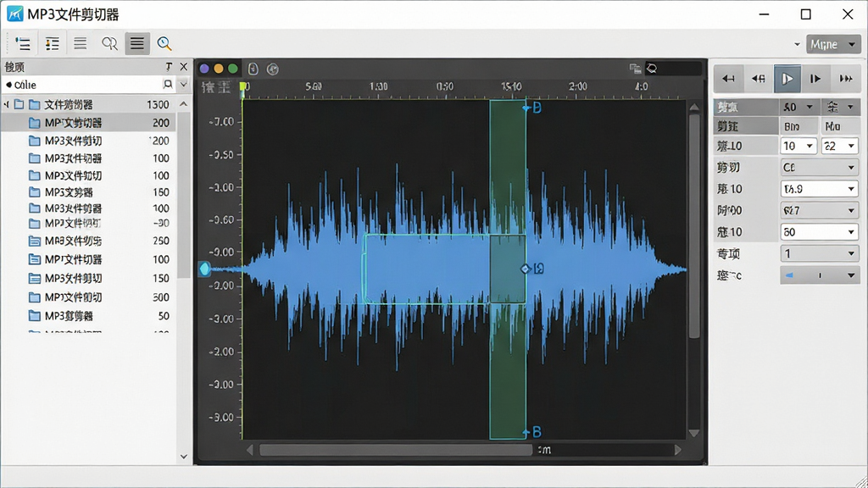This screenshot has height=488, width=868.
Task: Open the dropdown showing 10
Action: pos(798,146)
